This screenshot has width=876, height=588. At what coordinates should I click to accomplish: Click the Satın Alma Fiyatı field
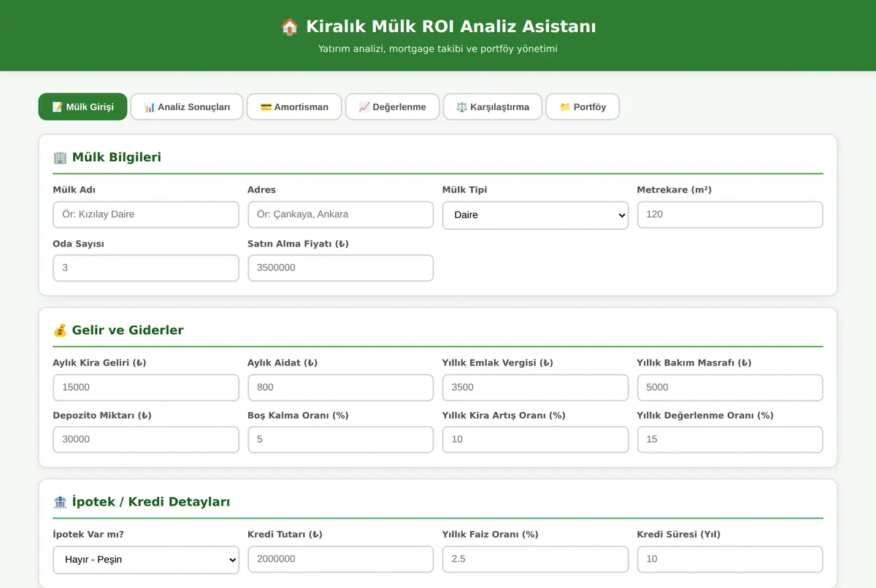click(x=340, y=268)
